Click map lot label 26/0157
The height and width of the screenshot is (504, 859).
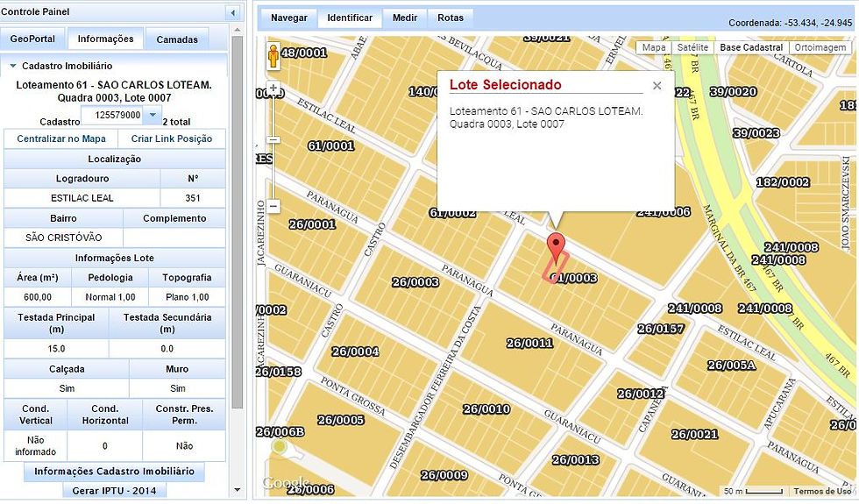[661, 329]
